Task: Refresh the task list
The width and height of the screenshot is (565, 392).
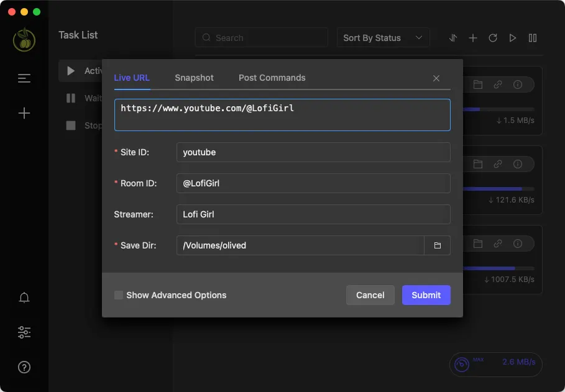Action: point(493,38)
